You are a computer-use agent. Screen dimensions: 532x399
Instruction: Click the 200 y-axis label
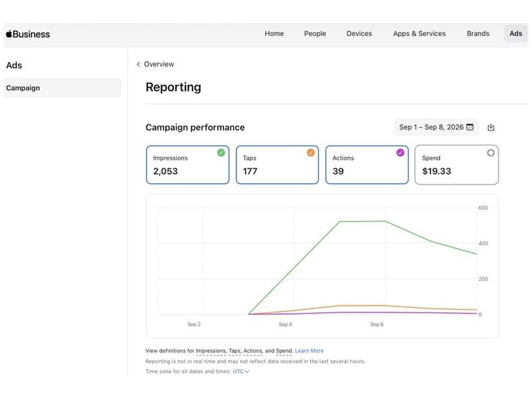[483, 279]
